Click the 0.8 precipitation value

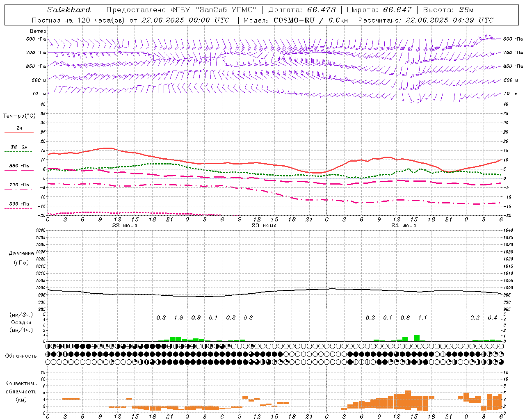pos(405,317)
